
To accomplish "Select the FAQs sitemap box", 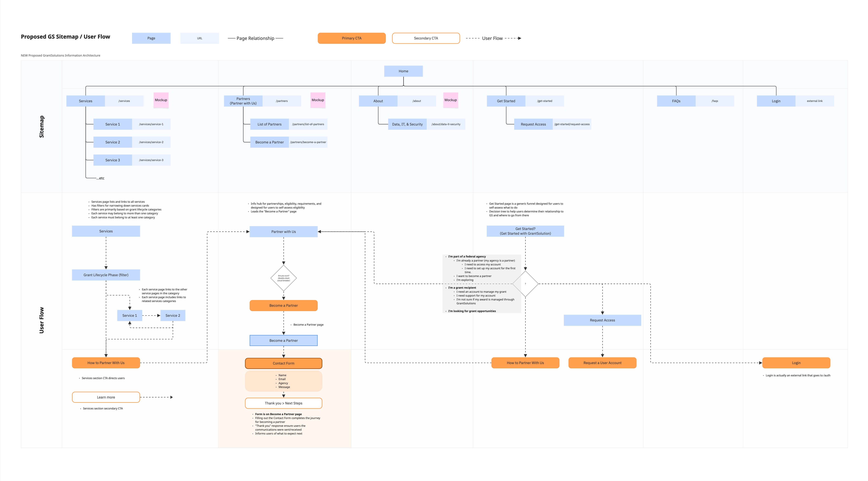I will [x=676, y=101].
